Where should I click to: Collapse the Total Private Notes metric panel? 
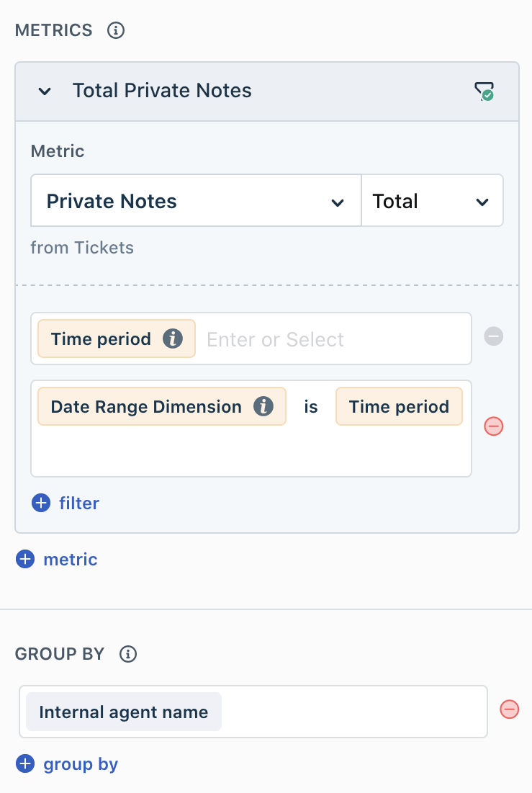(x=45, y=91)
